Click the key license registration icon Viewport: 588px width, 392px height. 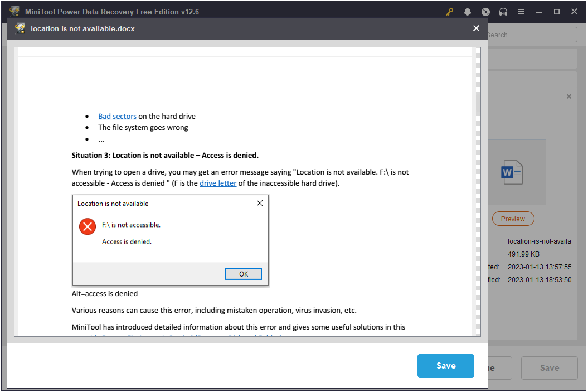pyautogui.click(x=449, y=11)
